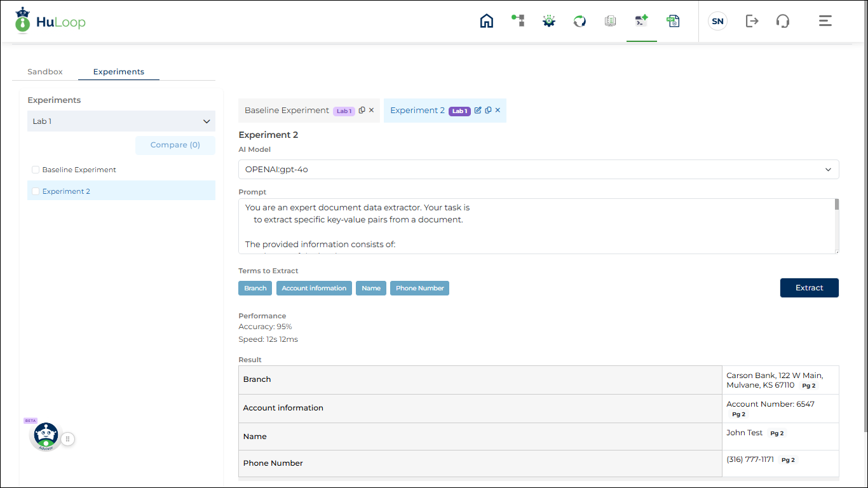Open the hamburger menu
This screenshot has width=868, height=488.
click(x=825, y=21)
